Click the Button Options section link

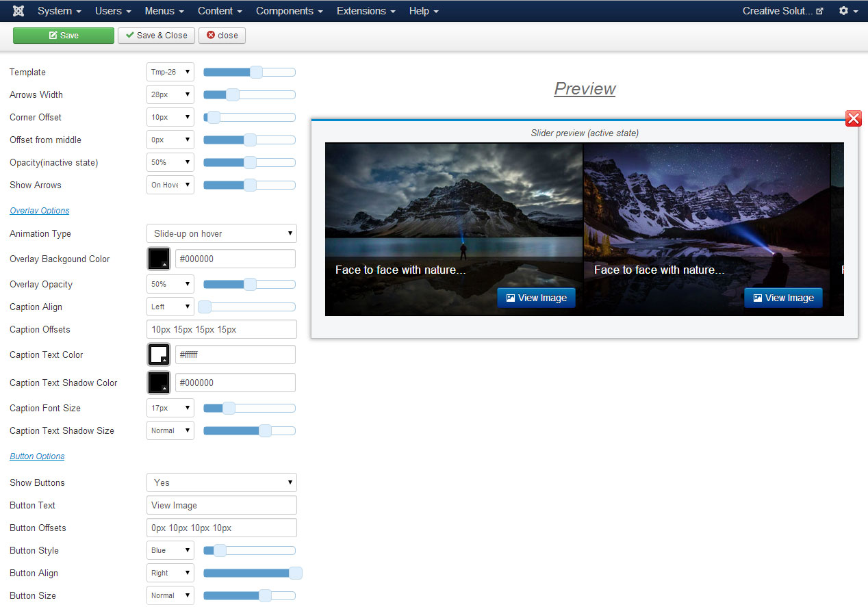point(37,456)
